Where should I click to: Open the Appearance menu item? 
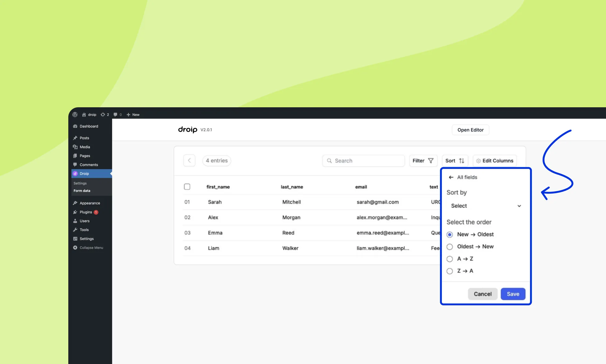tap(90, 203)
